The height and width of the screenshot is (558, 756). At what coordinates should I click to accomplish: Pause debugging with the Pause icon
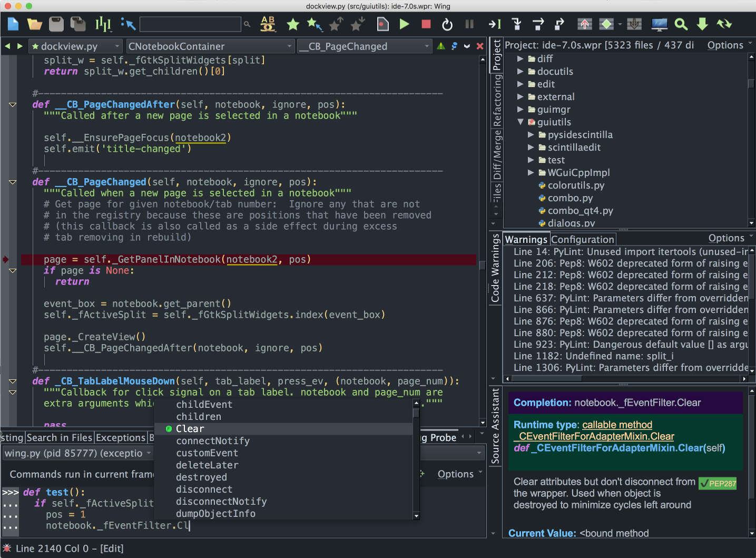468,24
